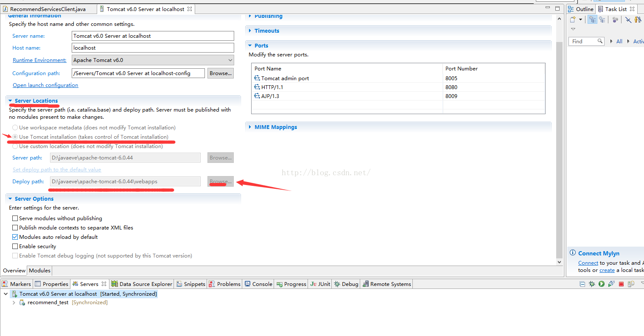Screen dimensions: 644x336
Task: Collapse the Server Options section
Action: point(10,199)
